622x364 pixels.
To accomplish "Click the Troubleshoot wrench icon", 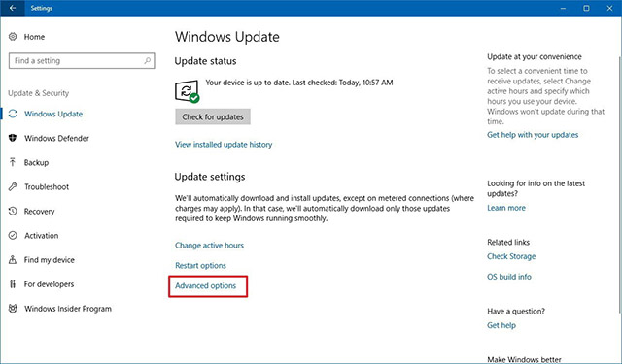I will pyautogui.click(x=13, y=186).
